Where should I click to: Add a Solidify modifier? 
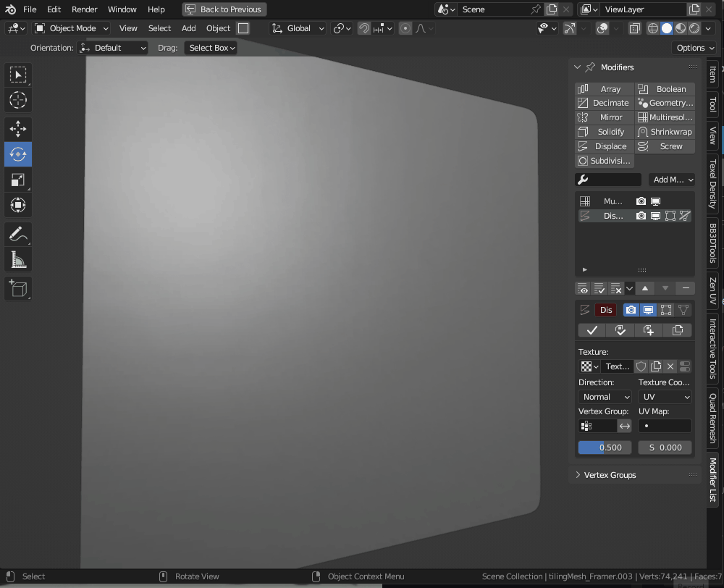pos(605,132)
